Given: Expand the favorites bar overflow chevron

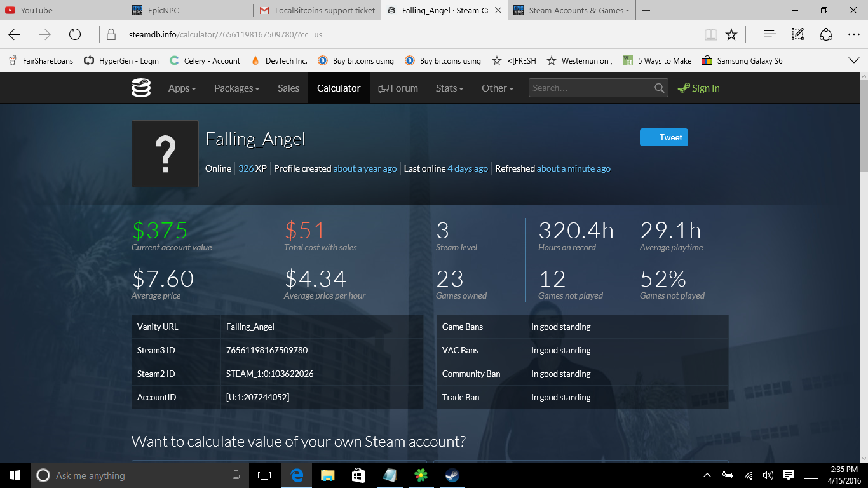Looking at the screenshot, I should click(854, 61).
